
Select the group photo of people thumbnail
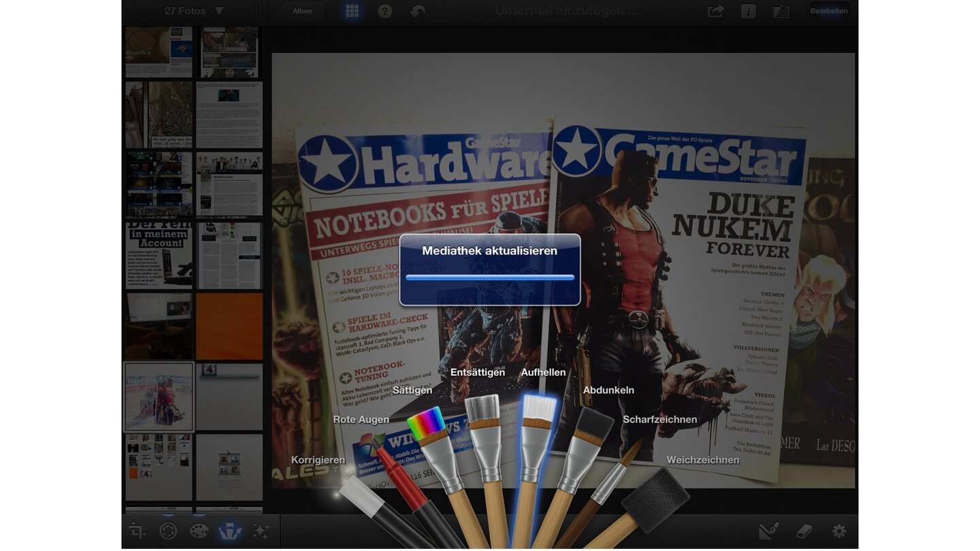[x=229, y=184]
